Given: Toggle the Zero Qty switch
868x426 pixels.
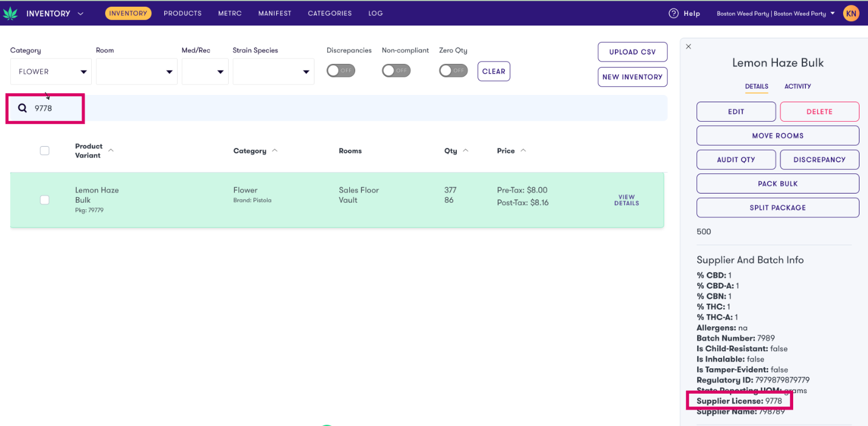Looking at the screenshot, I should 453,71.
